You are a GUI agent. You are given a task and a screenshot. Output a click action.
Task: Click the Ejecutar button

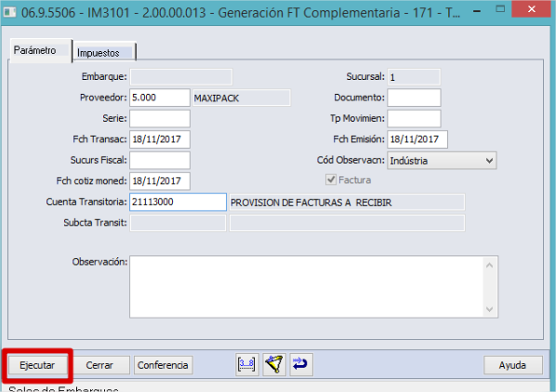[x=37, y=365]
